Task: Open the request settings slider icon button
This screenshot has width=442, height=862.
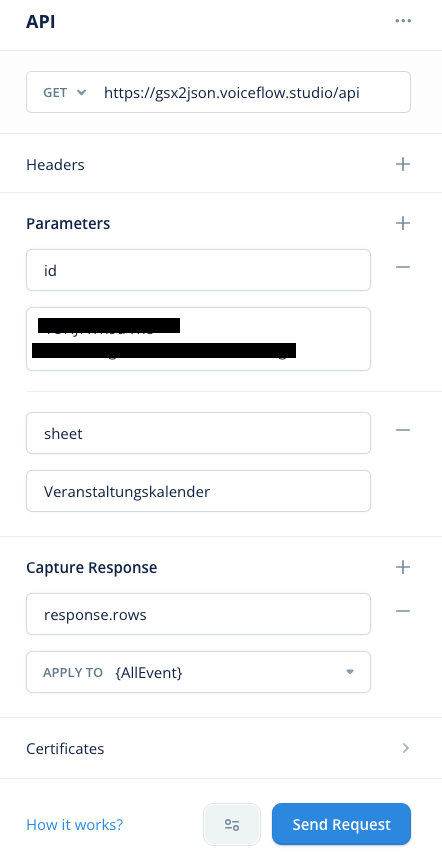Action: [x=232, y=824]
